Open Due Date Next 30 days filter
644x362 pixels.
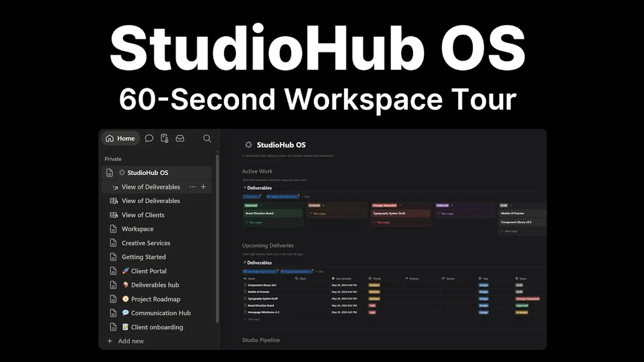260,271
